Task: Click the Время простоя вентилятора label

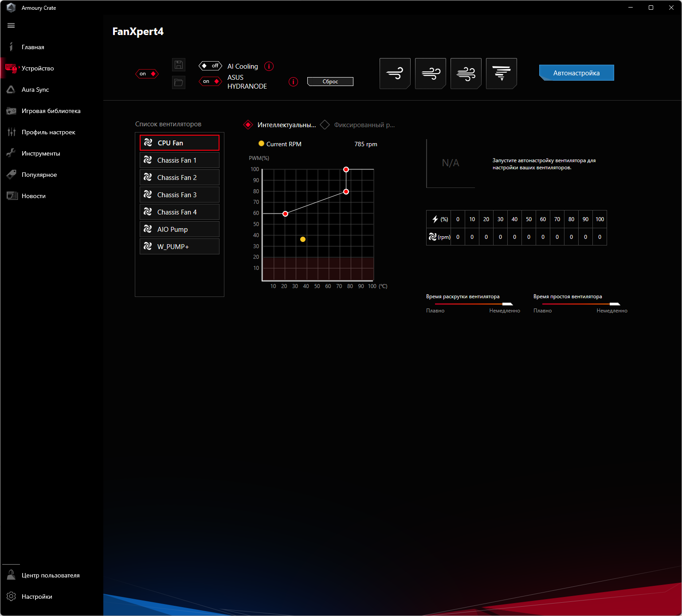Action: pos(568,296)
